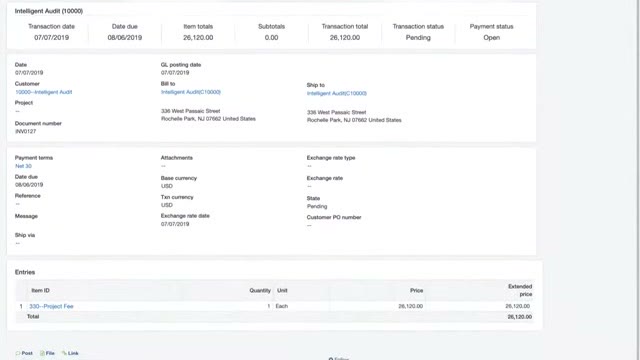Image resolution: width=640 pixels, height=360 pixels.
Task: Click Bill to address Rochelle Park line
Action: coord(208,119)
